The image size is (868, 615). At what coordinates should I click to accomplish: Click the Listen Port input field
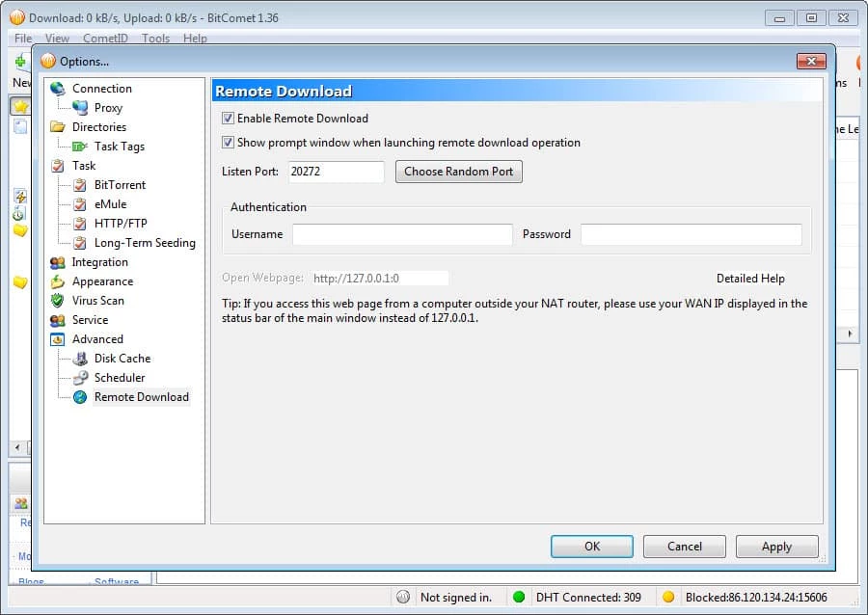coord(336,172)
